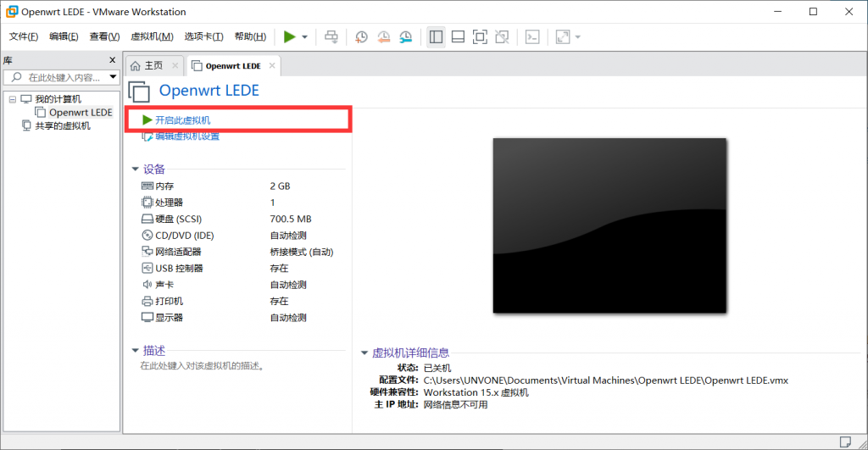Viewport: 868px width, 450px height.
Task: Click the black VM screen thumbnail
Action: click(609, 225)
